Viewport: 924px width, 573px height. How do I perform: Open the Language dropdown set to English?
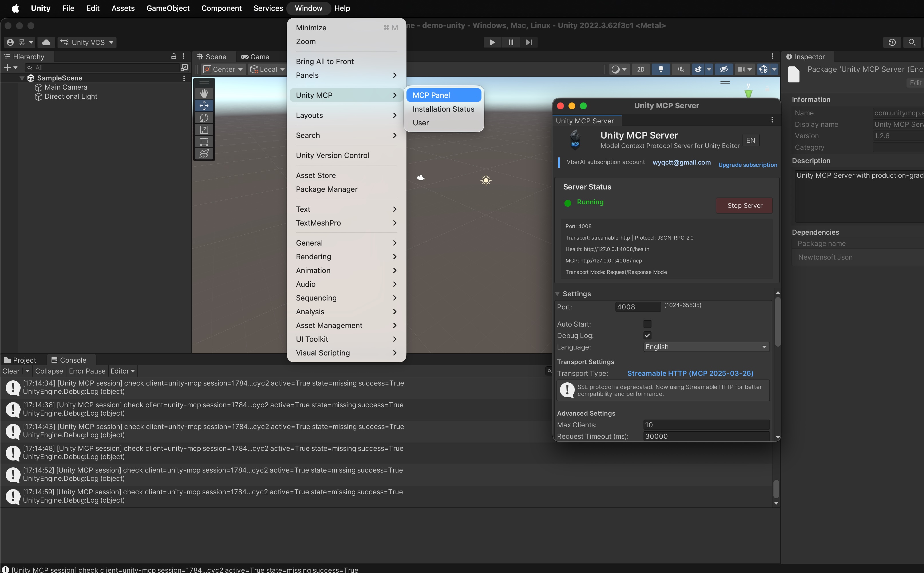pyautogui.click(x=706, y=347)
